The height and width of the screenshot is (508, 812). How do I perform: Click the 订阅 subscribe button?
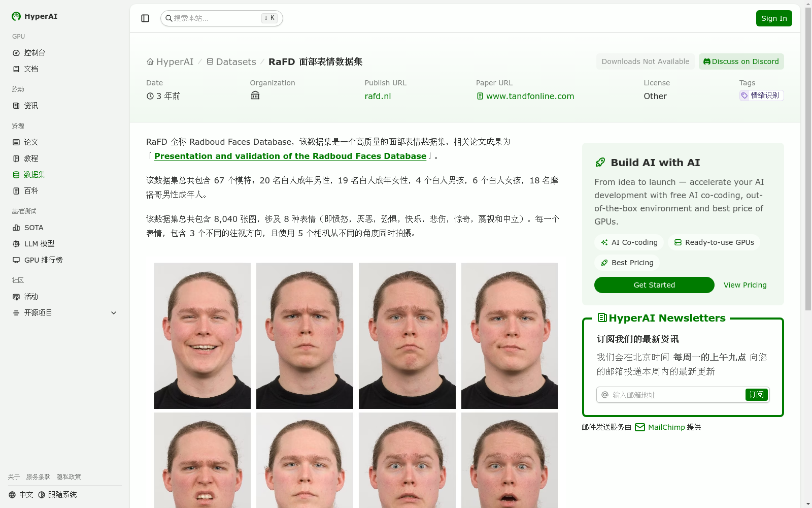click(756, 395)
